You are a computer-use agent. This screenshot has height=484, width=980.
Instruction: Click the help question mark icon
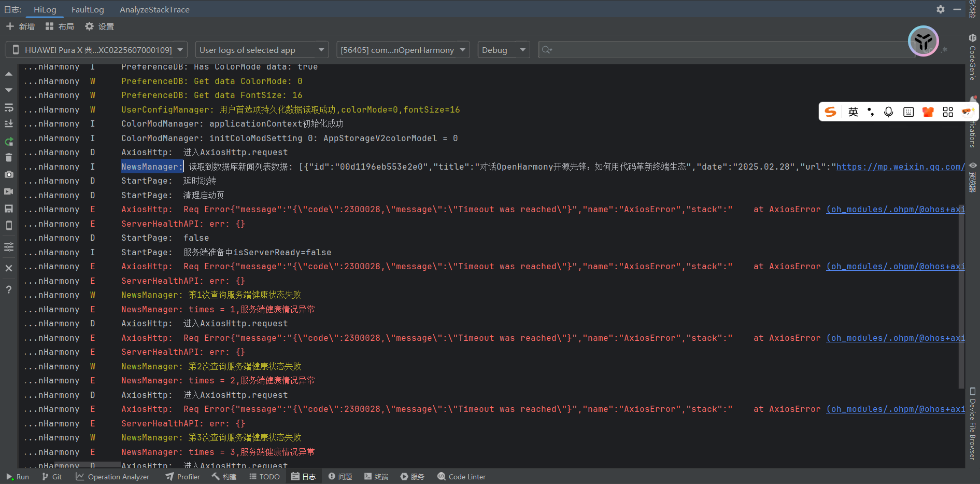9,289
